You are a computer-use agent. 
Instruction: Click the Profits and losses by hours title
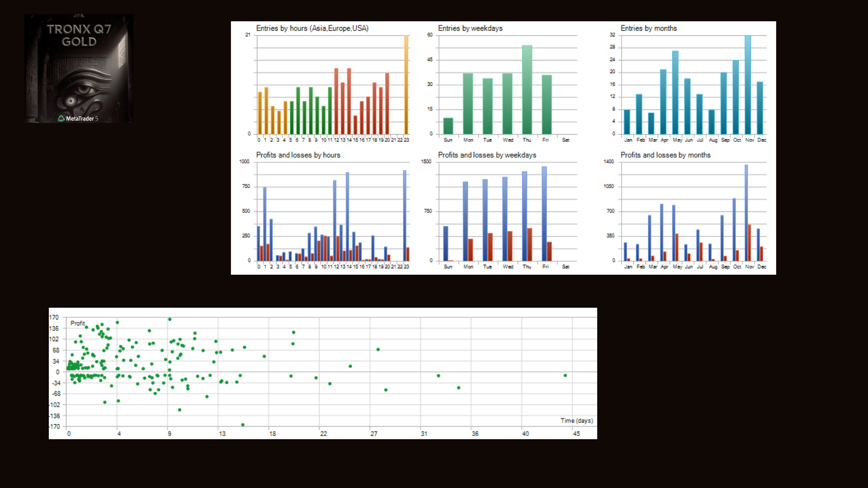click(298, 155)
